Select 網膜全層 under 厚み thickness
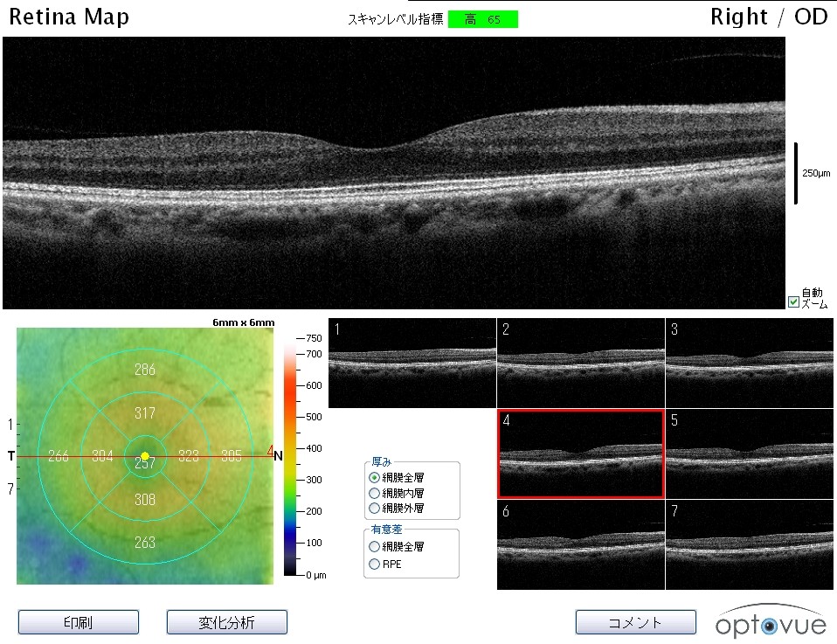This screenshot has width=837, height=644. coord(375,478)
